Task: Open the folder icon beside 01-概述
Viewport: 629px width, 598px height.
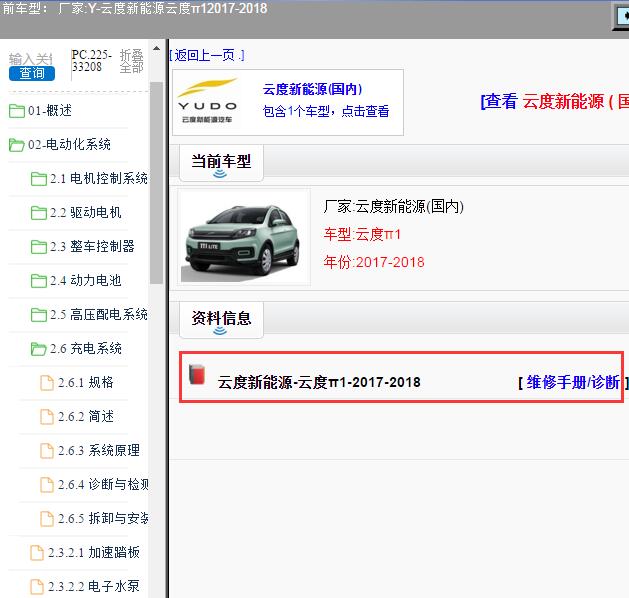Action: pos(17,111)
